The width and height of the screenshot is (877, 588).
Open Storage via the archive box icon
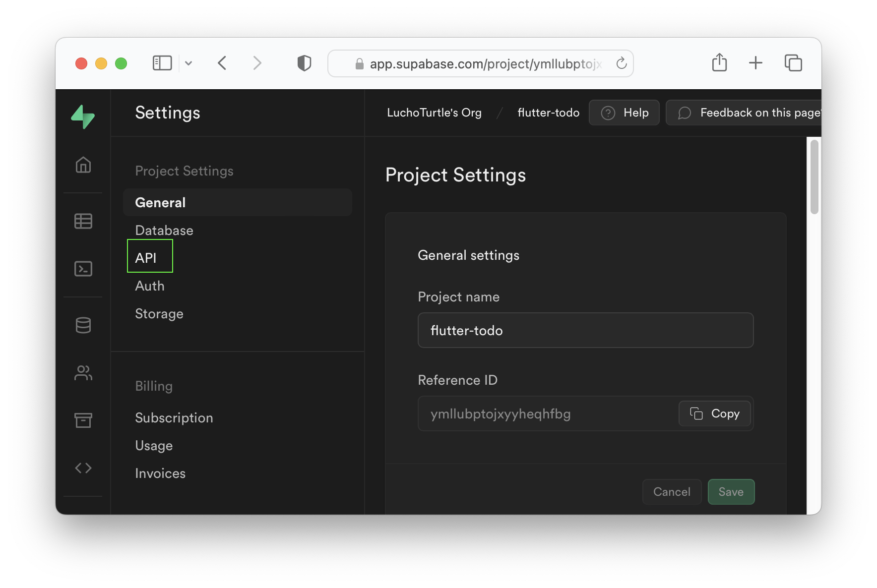pos(83,420)
